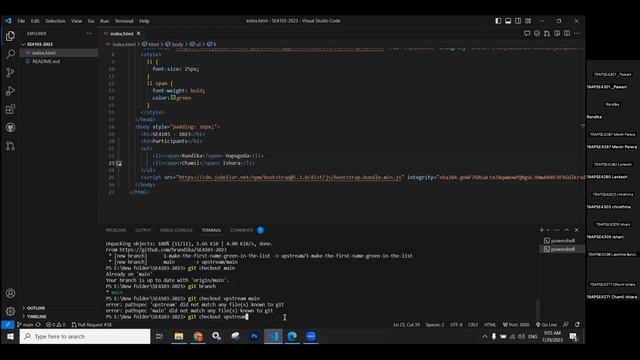
Task: Open the Selection menu
Action: 55,21
